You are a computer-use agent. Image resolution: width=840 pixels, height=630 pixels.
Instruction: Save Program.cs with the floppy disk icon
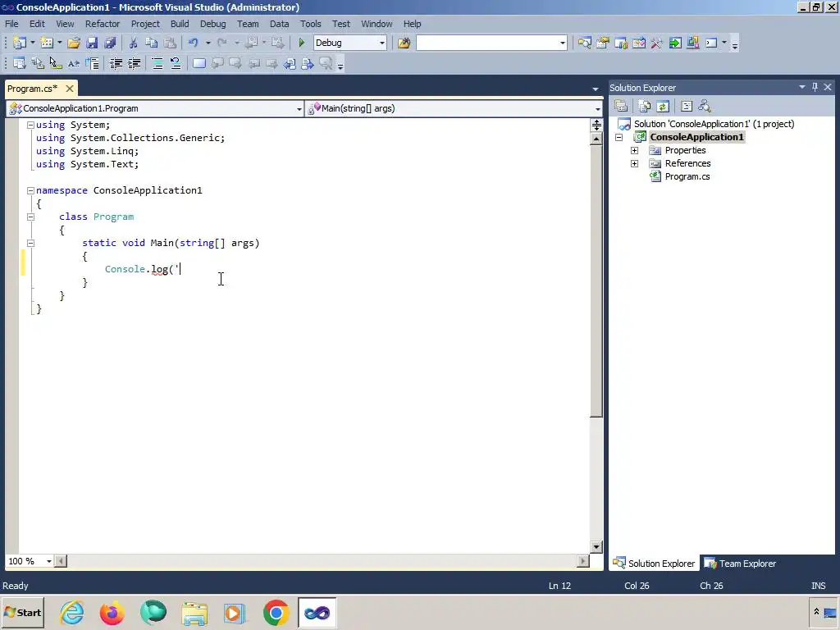pyautogui.click(x=92, y=43)
